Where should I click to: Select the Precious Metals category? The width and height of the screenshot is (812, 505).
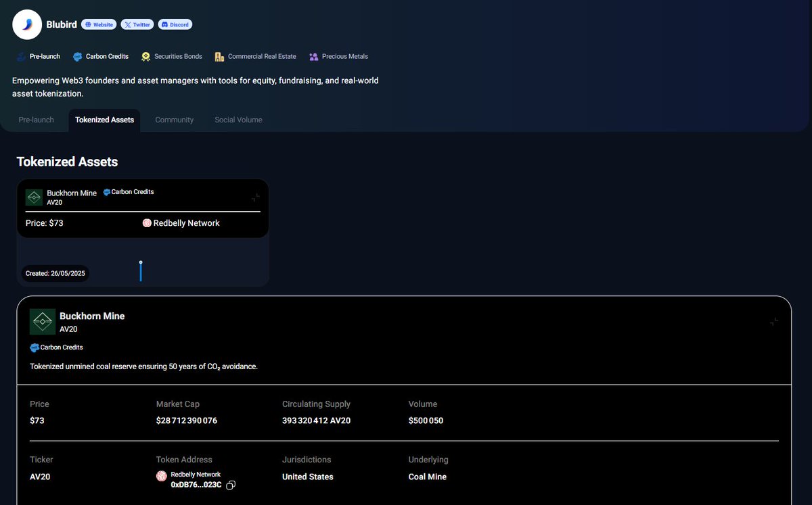(x=338, y=57)
